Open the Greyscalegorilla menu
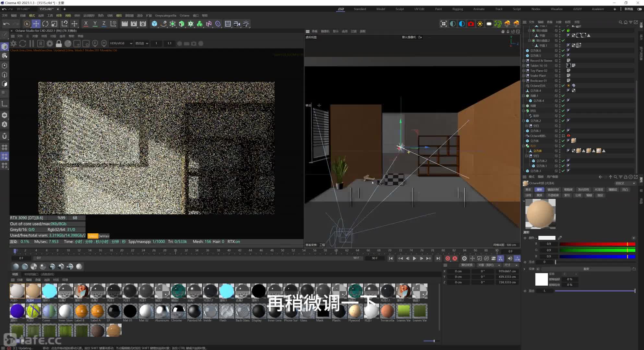Viewport: 644px width, 350px height. (x=165, y=16)
